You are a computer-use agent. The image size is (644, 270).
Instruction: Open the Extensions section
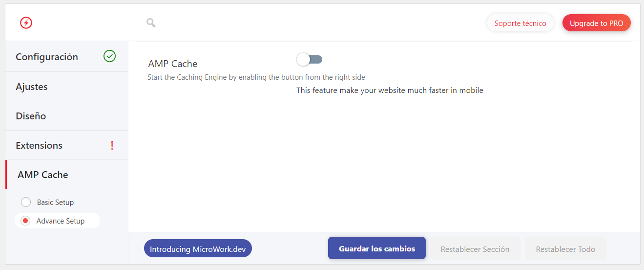pos(66,145)
